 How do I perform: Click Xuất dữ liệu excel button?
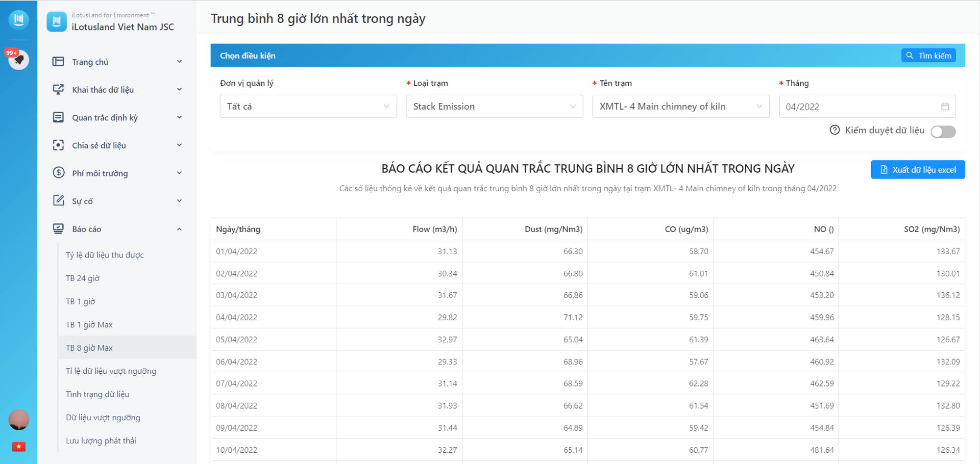[x=918, y=170]
